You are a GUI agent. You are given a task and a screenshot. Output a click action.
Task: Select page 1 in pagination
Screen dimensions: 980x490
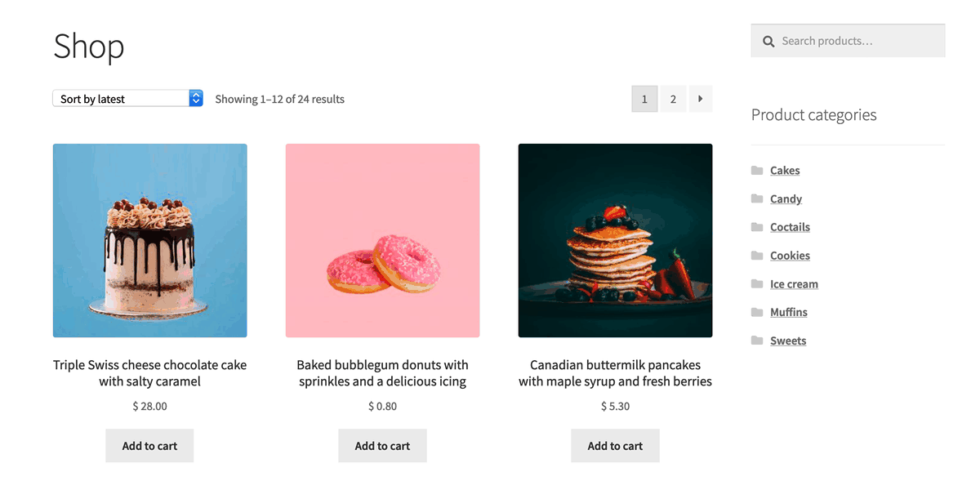pos(644,99)
